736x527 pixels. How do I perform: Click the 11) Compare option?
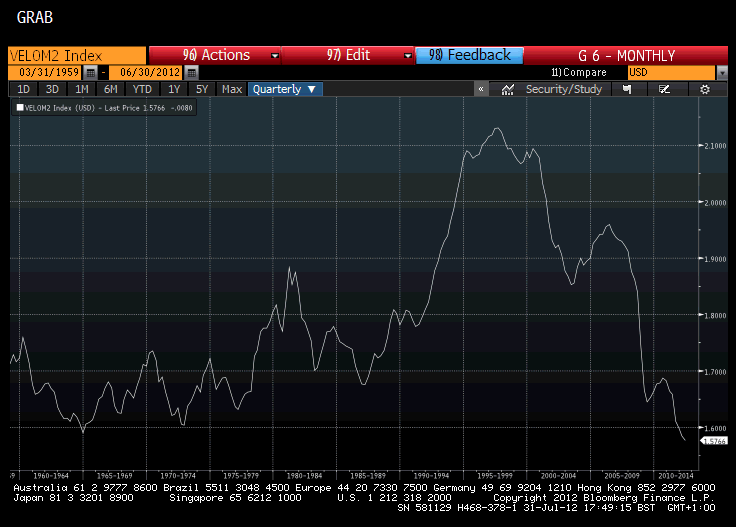click(x=579, y=72)
